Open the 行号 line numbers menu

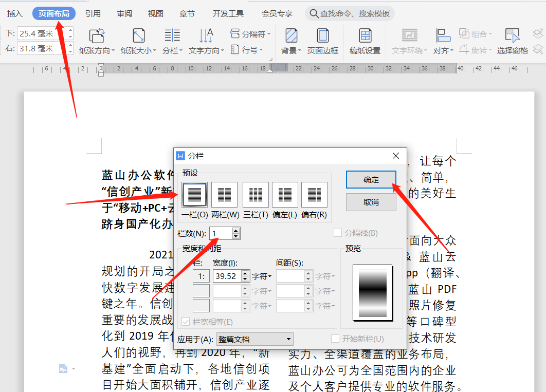click(247, 50)
